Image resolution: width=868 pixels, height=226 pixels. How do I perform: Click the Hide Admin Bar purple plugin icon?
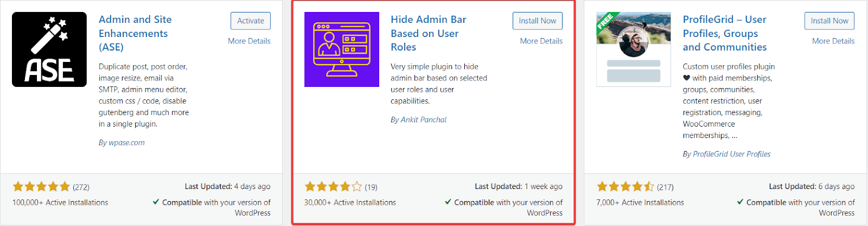point(342,49)
